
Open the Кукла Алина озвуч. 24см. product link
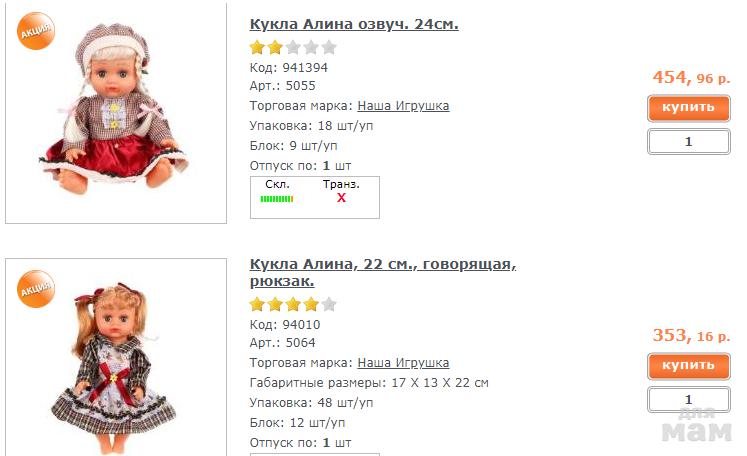[x=354, y=24]
